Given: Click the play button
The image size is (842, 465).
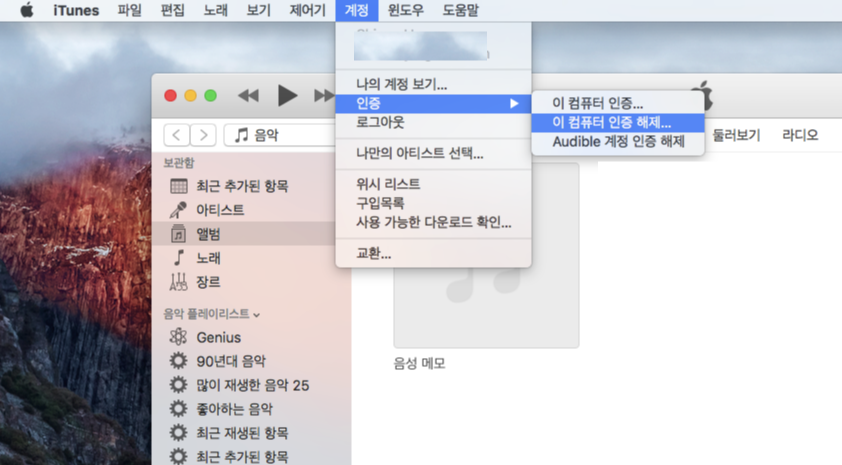Looking at the screenshot, I should pyautogui.click(x=287, y=96).
